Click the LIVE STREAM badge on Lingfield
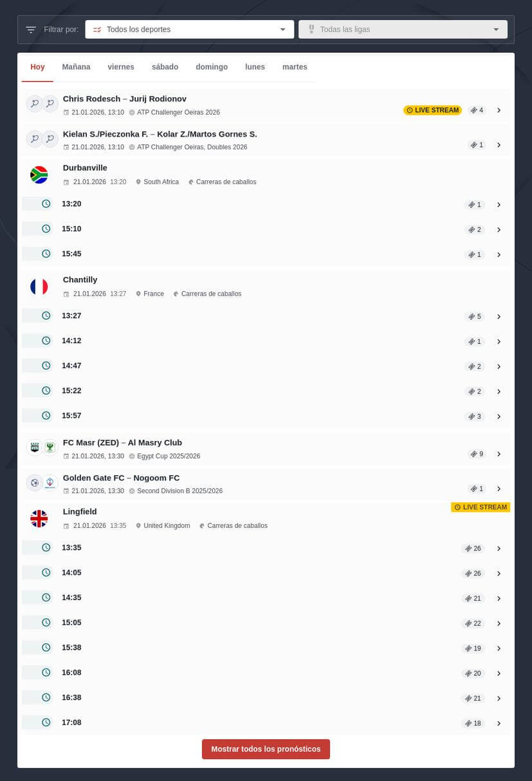532x781 pixels. 481,507
